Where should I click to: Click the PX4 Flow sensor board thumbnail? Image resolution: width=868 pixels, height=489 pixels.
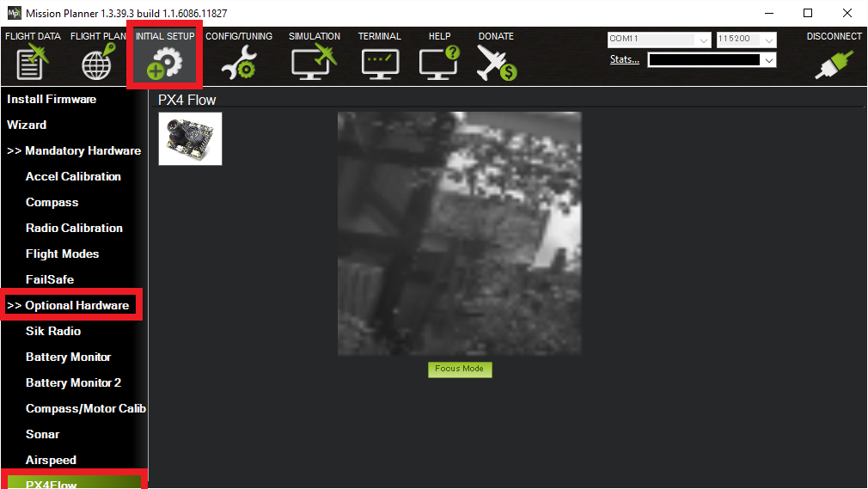(x=190, y=138)
